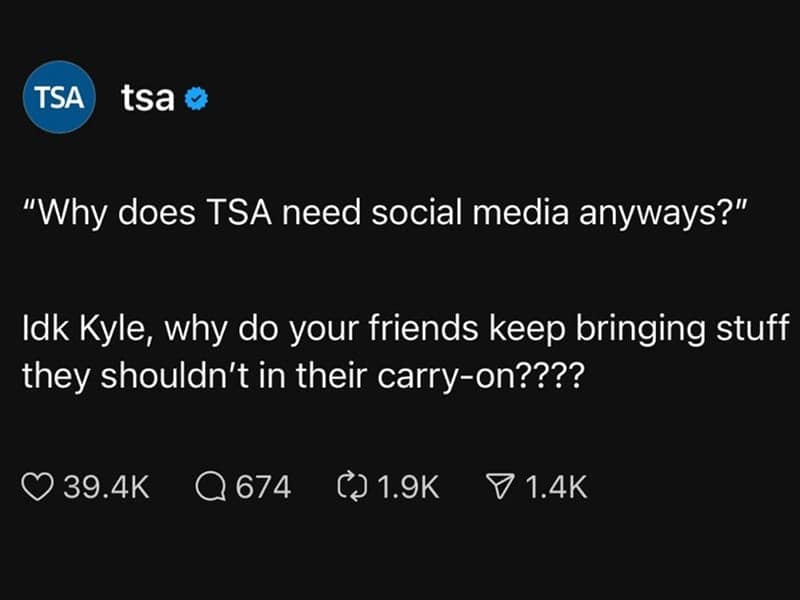The height and width of the screenshot is (600, 800).
Task: Open the TSA circular profile avatar
Action: [57, 98]
